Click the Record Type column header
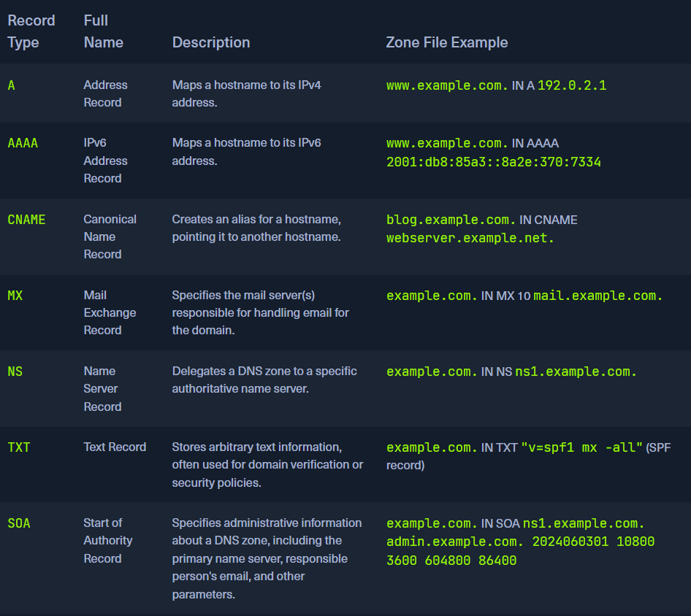 click(x=31, y=31)
